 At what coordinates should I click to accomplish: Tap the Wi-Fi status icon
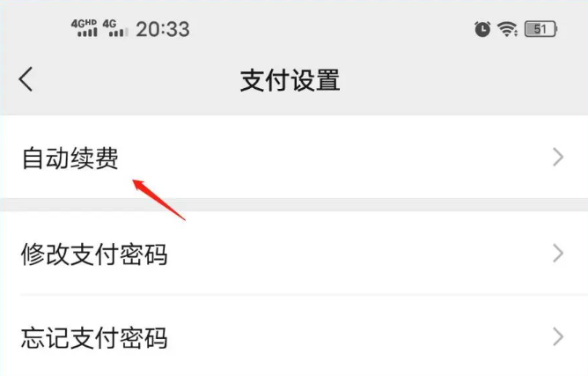(507, 29)
